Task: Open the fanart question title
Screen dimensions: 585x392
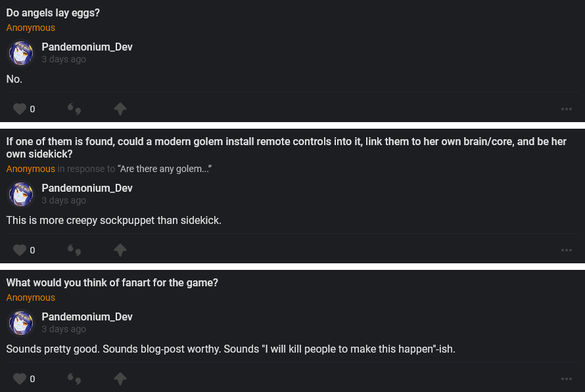Action: (x=112, y=283)
